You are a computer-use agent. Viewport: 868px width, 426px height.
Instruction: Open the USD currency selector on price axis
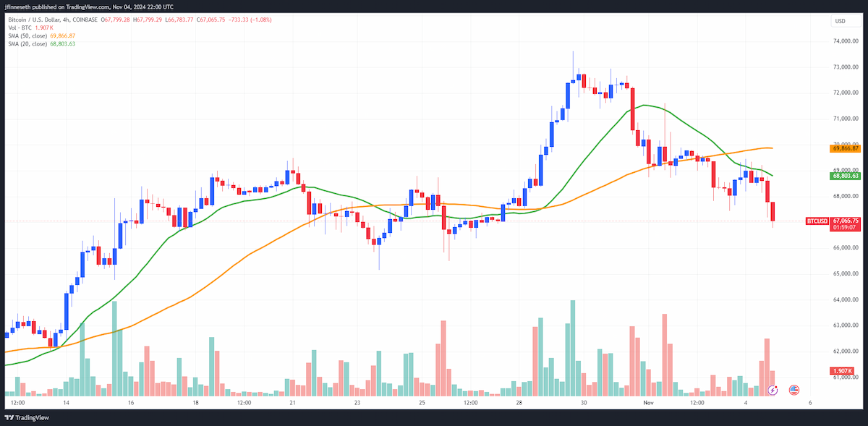point(841,21)
